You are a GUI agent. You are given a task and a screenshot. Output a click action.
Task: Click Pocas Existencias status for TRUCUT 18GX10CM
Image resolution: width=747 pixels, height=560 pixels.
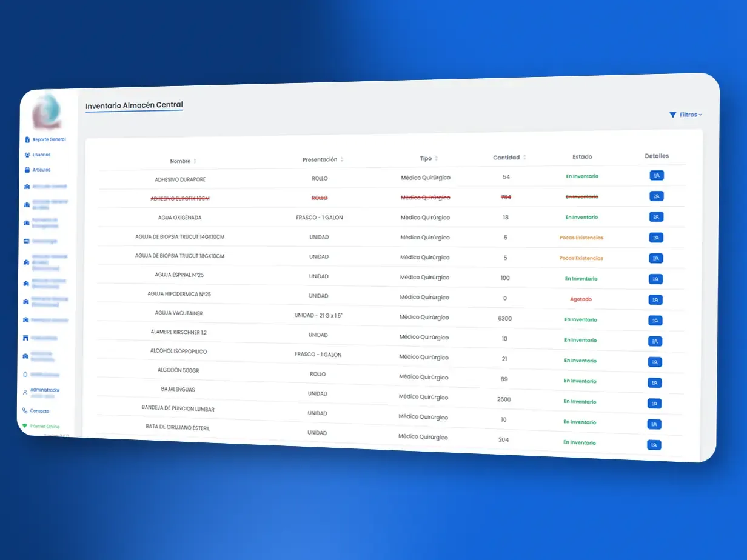click(581, 258)
